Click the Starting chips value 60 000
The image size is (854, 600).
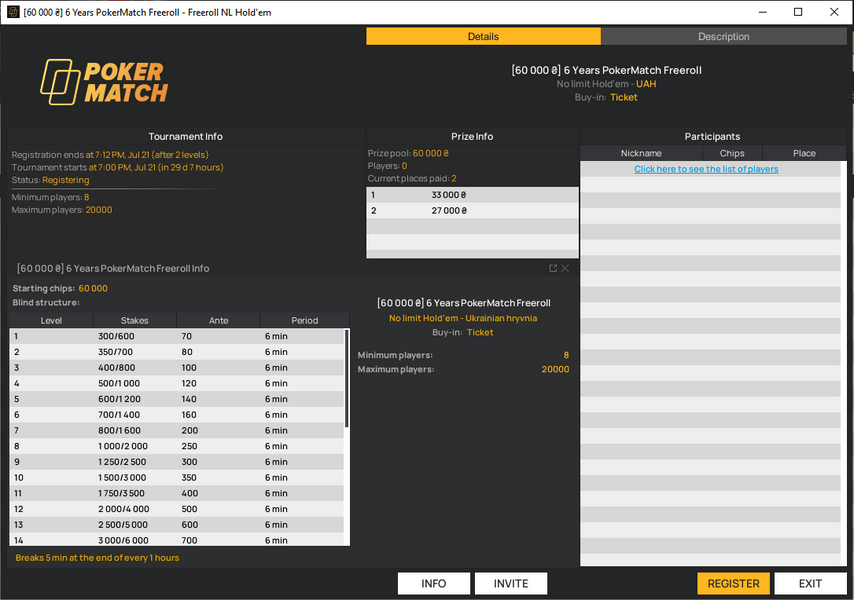pyautogui.click(x=93, y=289)
